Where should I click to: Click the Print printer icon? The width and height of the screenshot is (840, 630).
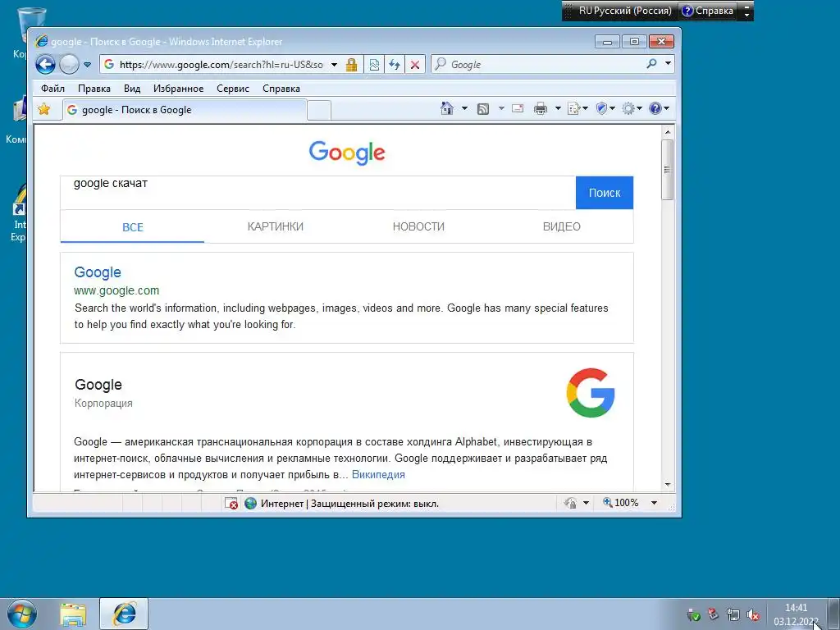point(541,109)
